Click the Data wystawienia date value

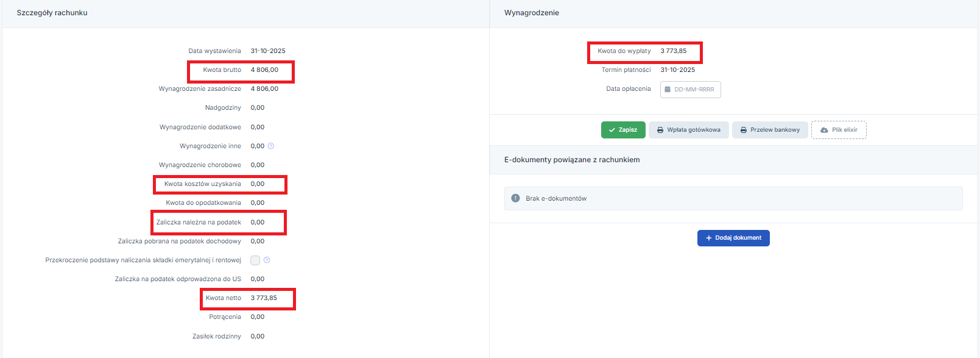pyautogui.click(x=268, y=51)
